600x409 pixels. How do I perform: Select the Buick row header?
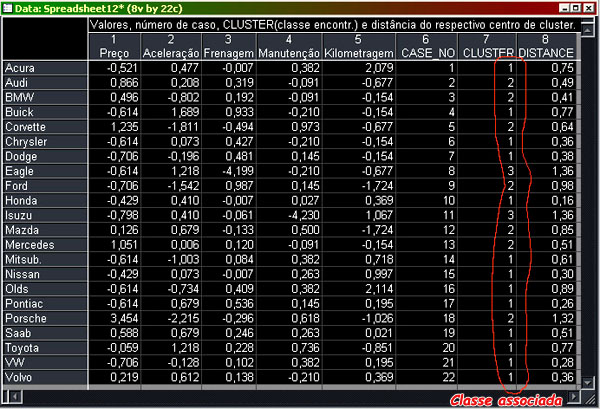tap(45, 112)
